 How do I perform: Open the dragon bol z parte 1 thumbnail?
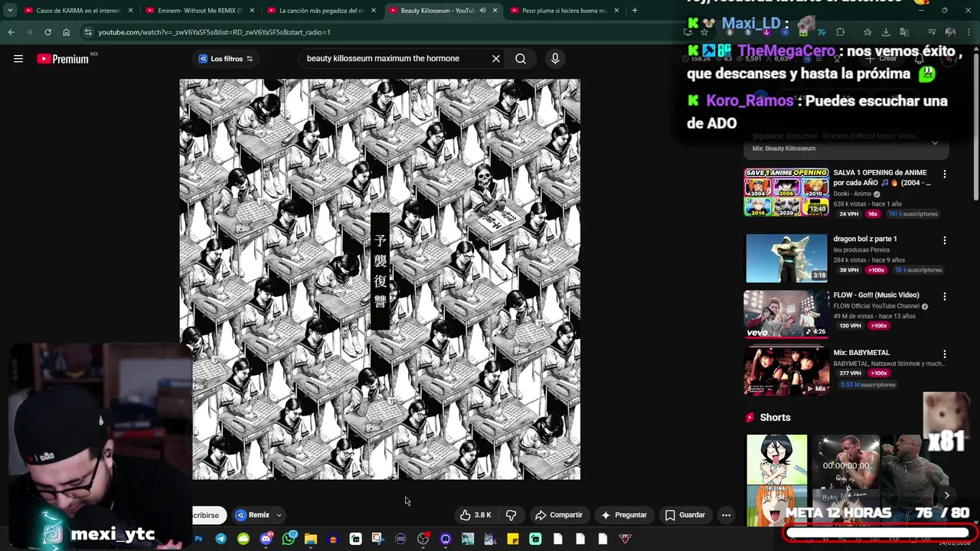(x=786, y=258)
